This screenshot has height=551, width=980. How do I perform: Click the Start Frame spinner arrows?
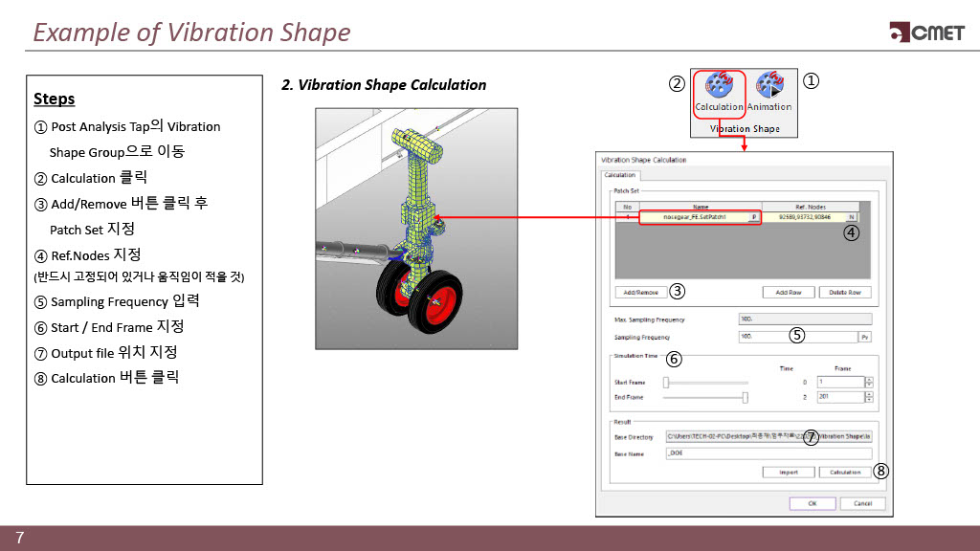click(868, 382)
